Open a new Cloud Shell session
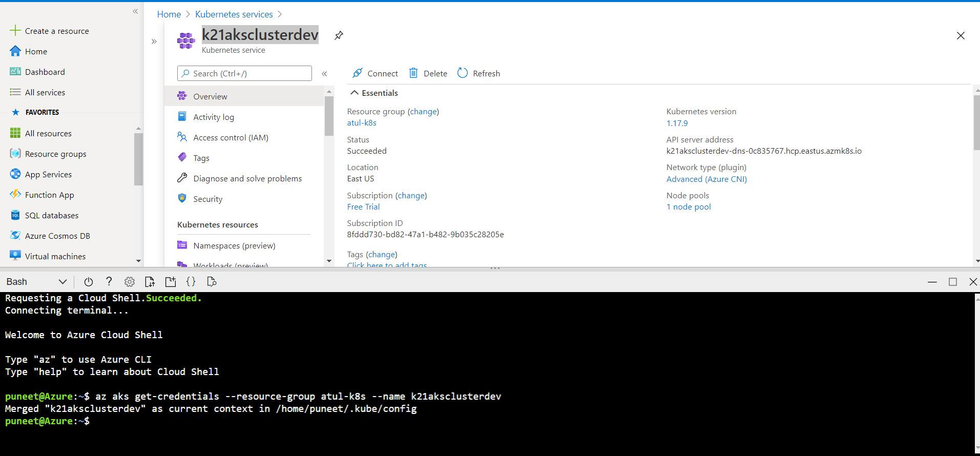 (171, 282)
